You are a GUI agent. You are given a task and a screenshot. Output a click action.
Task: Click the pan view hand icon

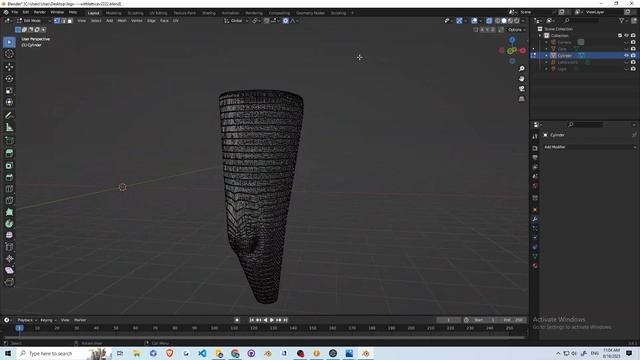522,79
